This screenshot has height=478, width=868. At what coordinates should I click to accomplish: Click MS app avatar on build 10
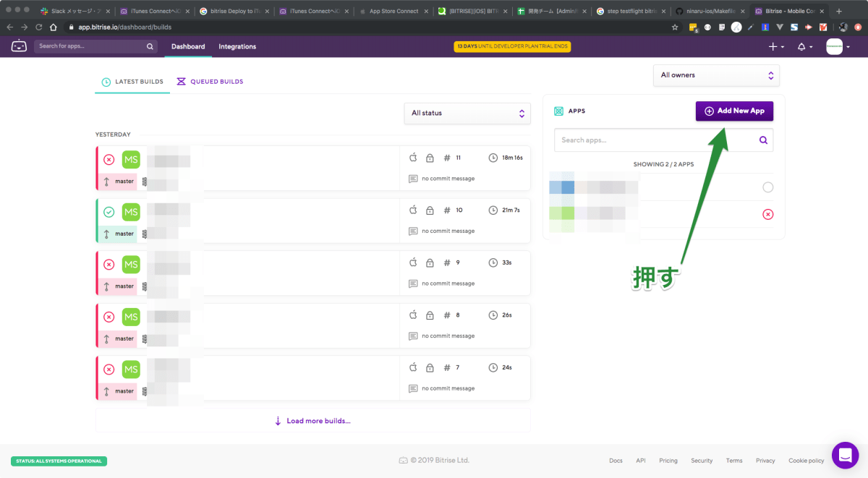click(x=131, y=212)
